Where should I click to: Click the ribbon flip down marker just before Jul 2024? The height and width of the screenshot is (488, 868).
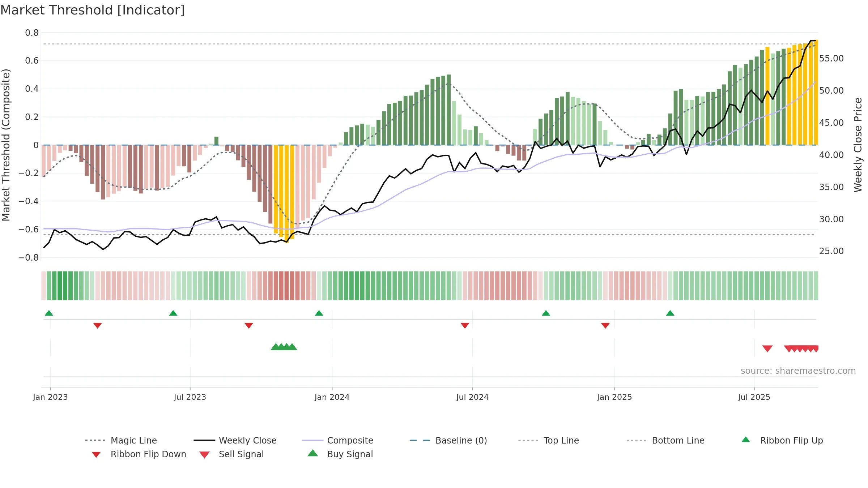coord(465,326)
